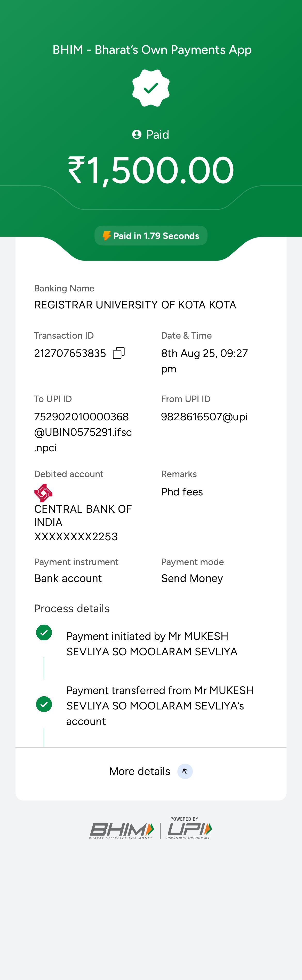This screenshot has height=980, width=302.
Task: Select the To UPI ID value
Action: [83, 432]
